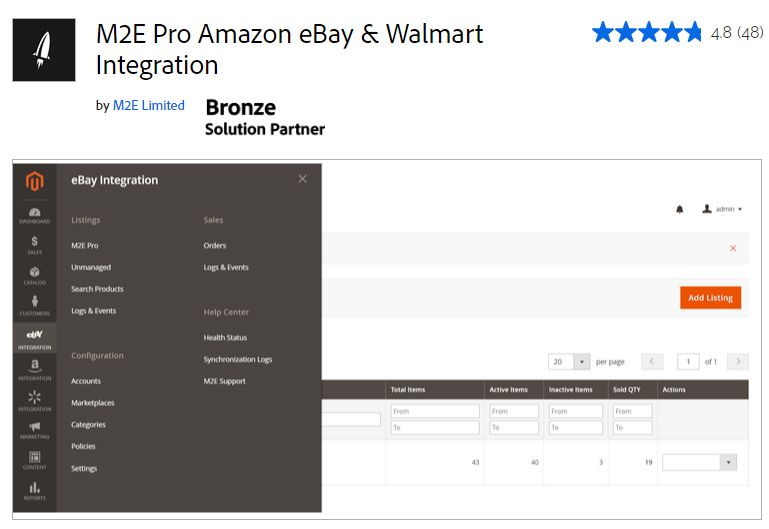
Task: Open the Marketing megaphone icon
Action: [35, 430]
